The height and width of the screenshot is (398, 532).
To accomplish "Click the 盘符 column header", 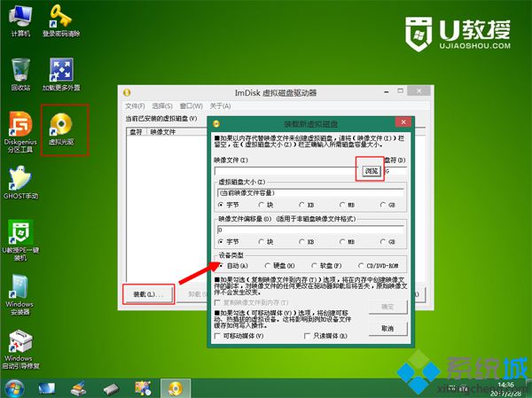I will coord(137,132).
